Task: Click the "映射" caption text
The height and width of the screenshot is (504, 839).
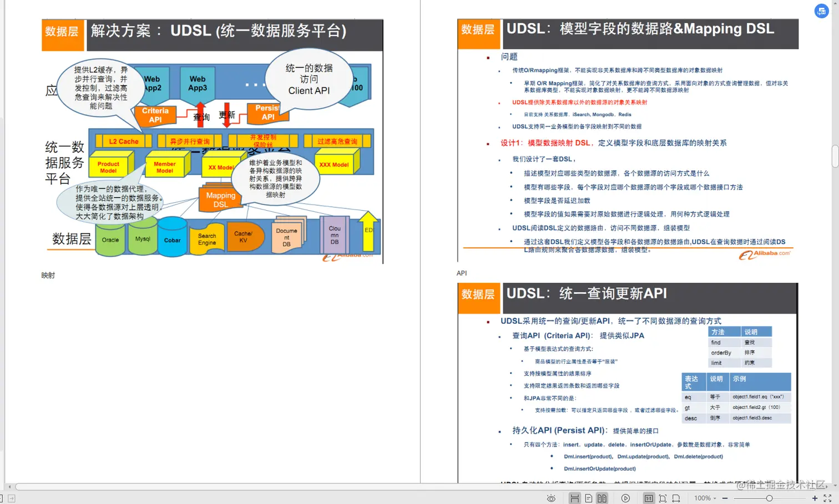Action: [48, 275]
